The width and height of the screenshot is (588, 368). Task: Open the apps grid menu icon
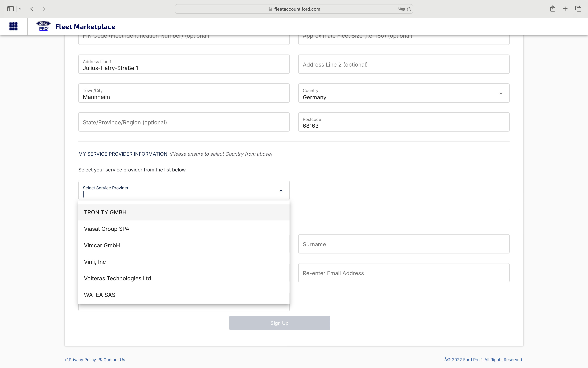tap(13, 26)
